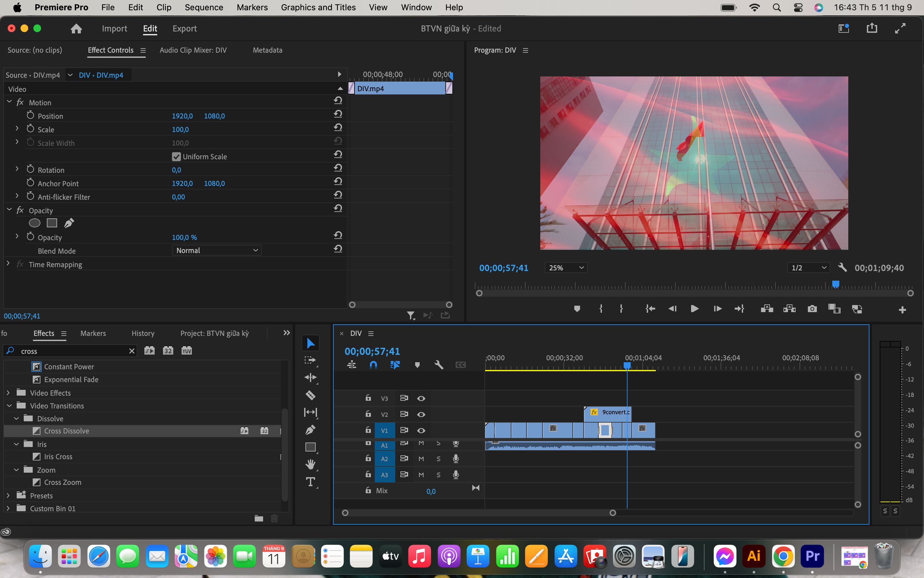Select the Razor tool
This screenshot has height=578, width=924.
click(x=311, y=395)
